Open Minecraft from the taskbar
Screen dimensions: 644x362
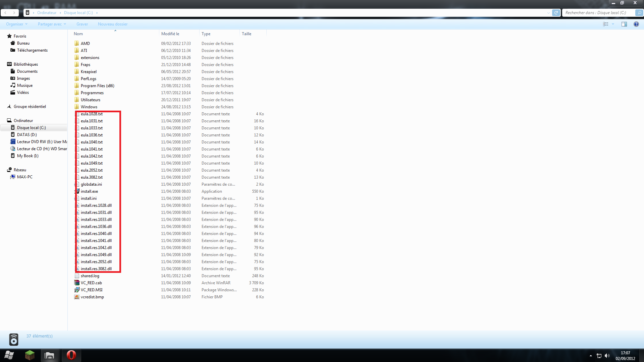[x=30, y=355]
